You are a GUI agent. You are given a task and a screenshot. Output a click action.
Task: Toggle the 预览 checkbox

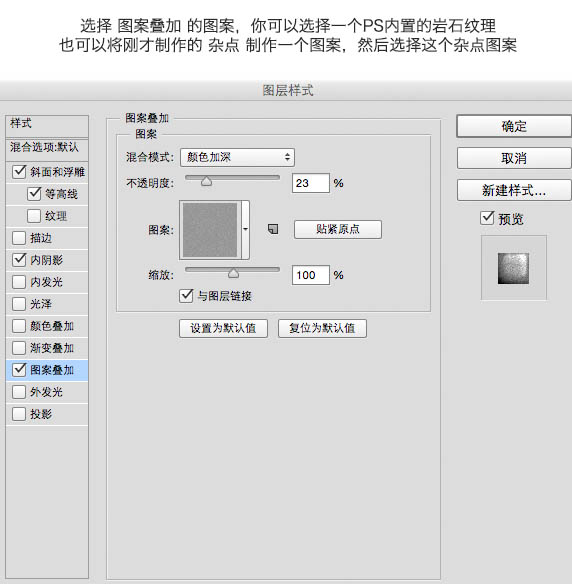487,218
